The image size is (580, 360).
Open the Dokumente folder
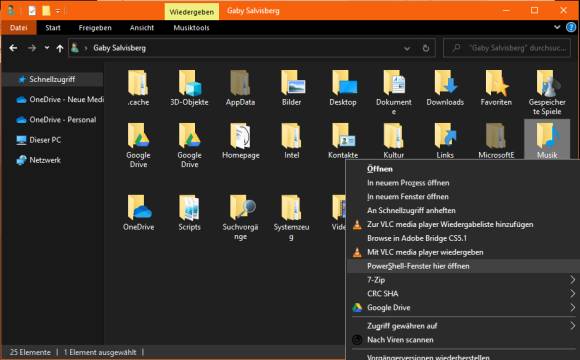(x=394, y=92)
